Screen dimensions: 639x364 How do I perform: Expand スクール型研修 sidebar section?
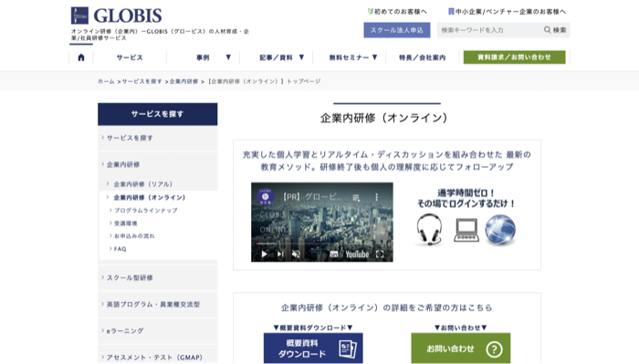pos(157,277)
